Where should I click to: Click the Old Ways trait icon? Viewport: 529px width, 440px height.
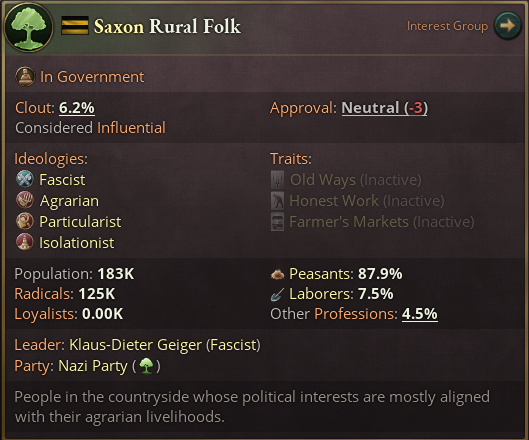click(277, 180)
